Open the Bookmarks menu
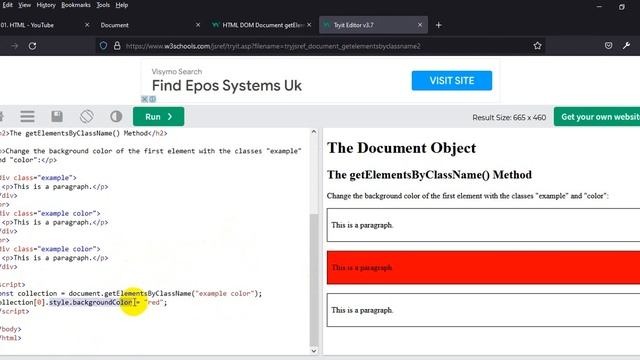 pyautogui.click(x=76, y=5)
